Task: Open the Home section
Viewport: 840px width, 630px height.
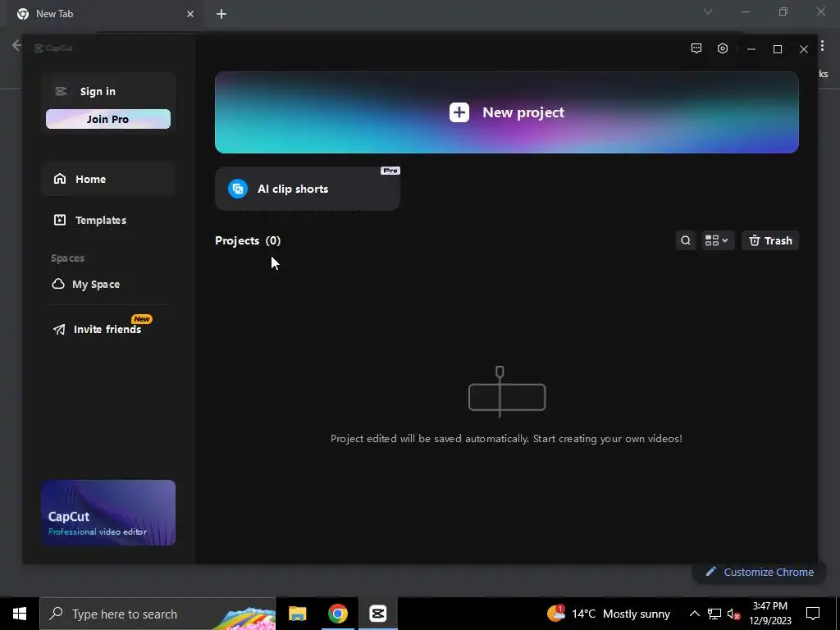Action: [108, 179]
